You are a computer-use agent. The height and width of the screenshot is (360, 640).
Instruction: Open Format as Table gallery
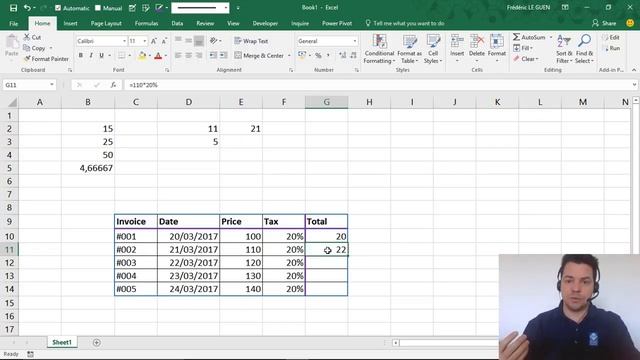(x=409, y=49)
